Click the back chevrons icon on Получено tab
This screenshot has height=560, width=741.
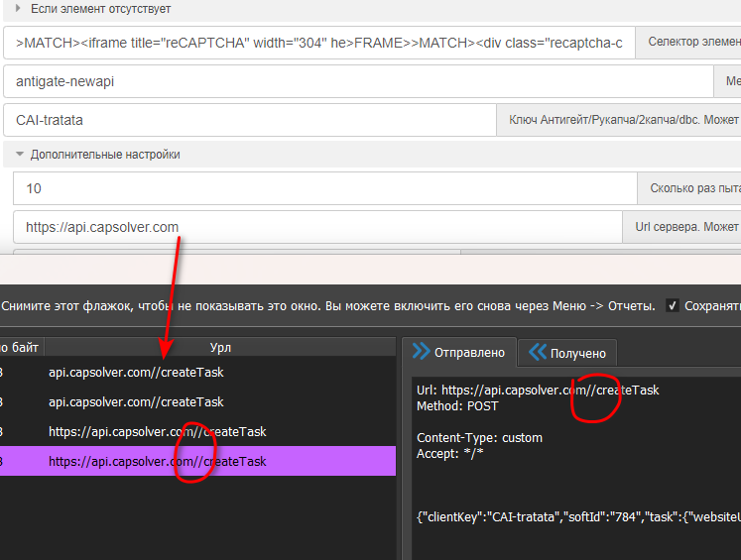(x=539, y=352)
